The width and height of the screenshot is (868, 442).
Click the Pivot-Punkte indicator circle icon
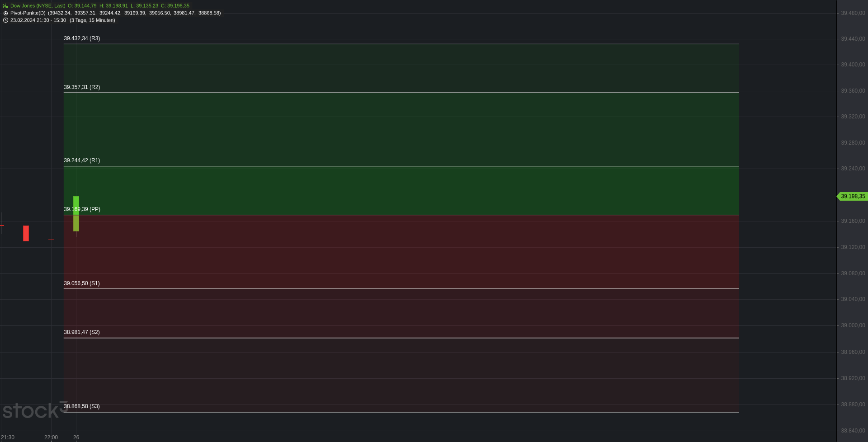click(5, 13)
